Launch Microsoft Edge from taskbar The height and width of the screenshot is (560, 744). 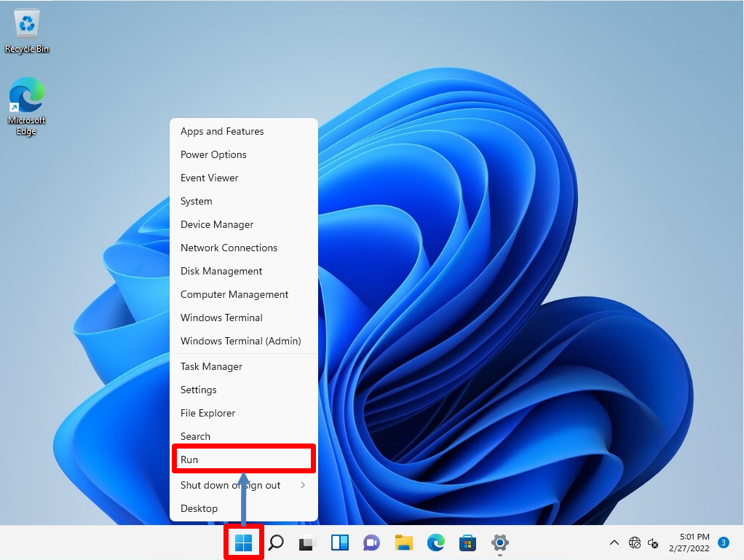[x=435, y=543]
